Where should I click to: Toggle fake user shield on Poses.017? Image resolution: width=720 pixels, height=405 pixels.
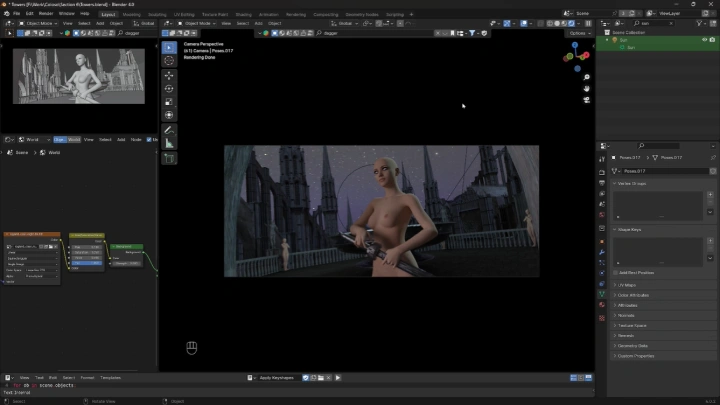tap(713, 171)
